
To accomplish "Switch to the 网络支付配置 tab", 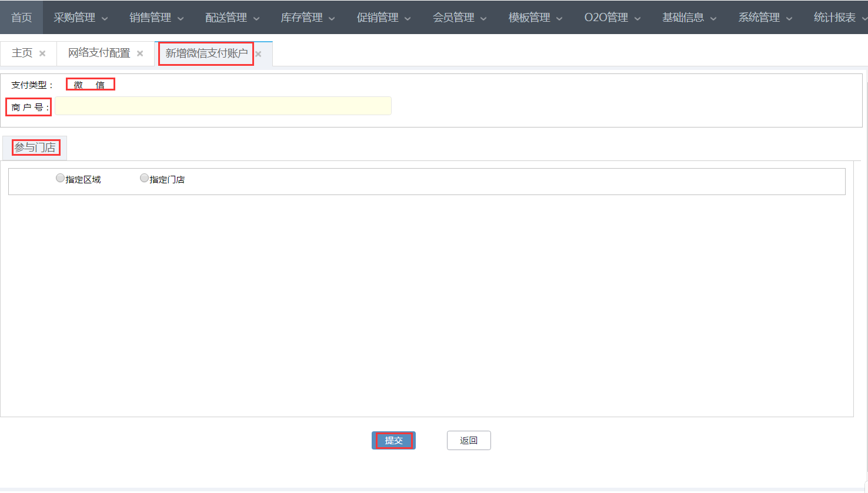I will point(99,53).
